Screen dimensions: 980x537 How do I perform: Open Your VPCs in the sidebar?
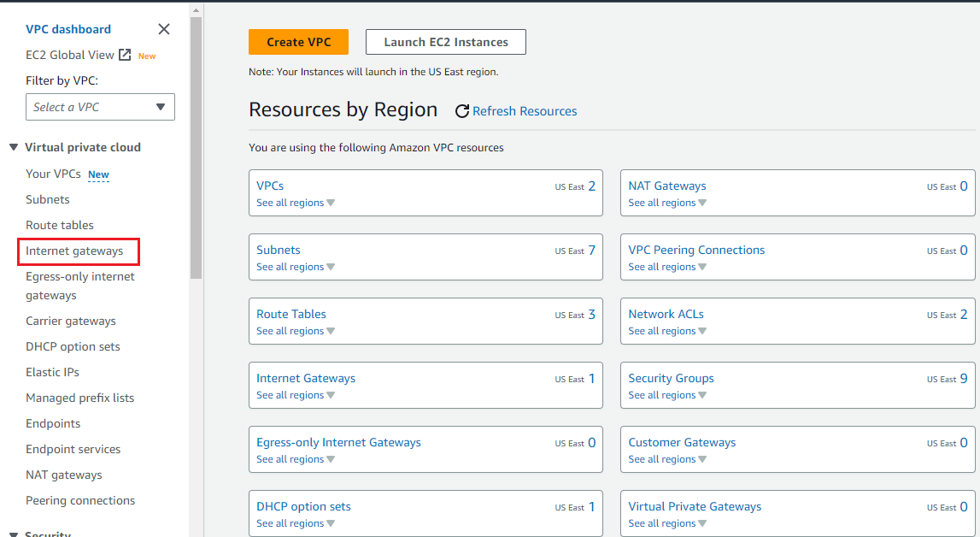click(x=53, y=174)
